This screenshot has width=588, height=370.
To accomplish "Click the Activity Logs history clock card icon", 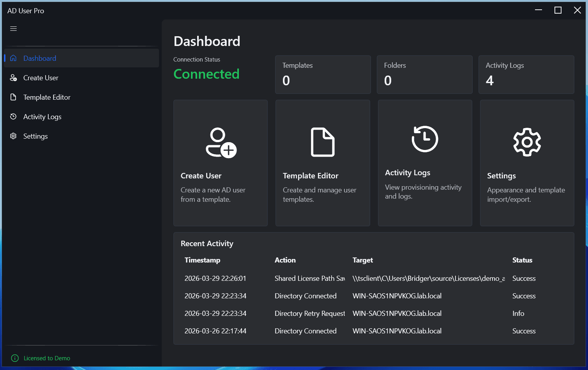I will (425, 139).
